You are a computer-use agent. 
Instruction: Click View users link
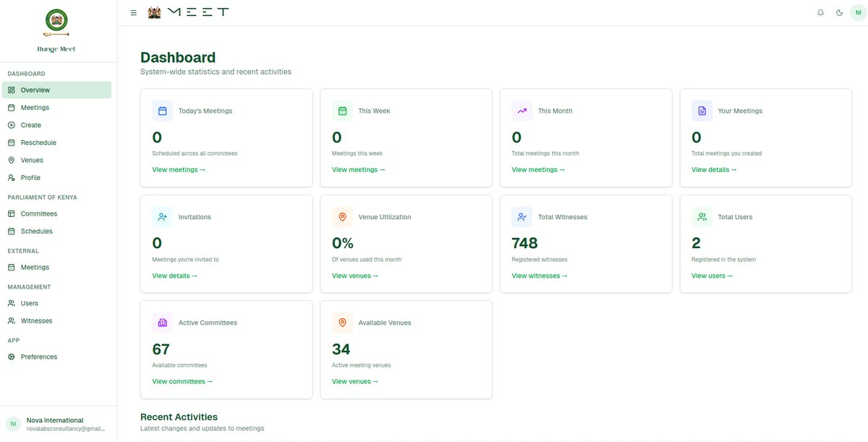(712, 276)
